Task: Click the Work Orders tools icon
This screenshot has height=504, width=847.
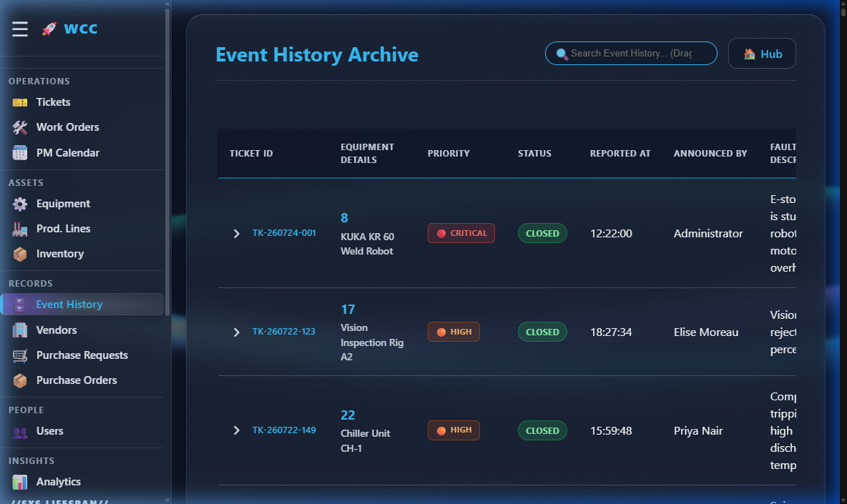Action: 20,127
